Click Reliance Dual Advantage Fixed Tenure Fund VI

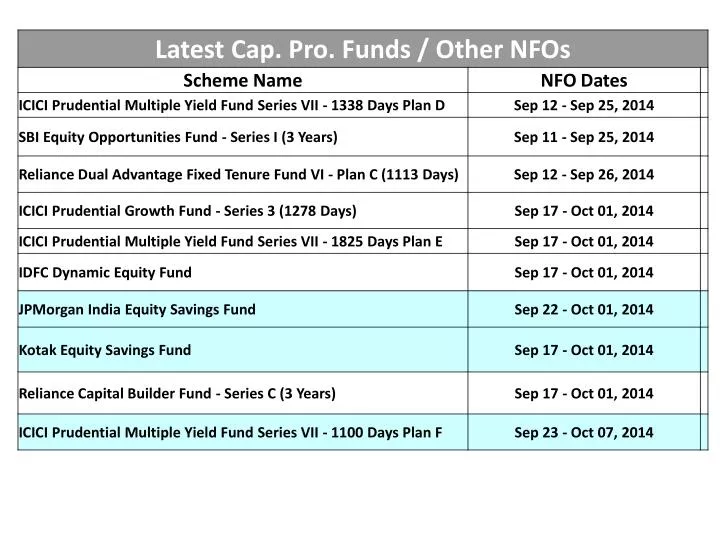pos(239,174)
